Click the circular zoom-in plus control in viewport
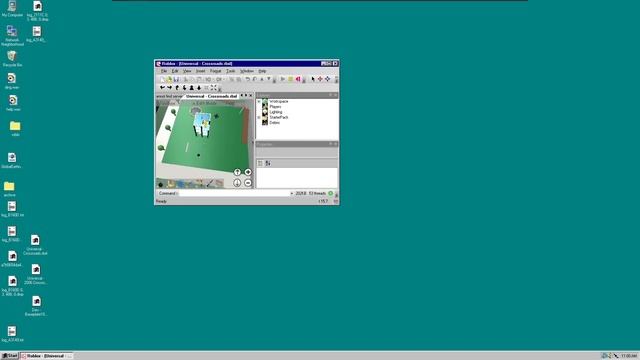Viewport: 640px width, 360px height. point(248,172)
